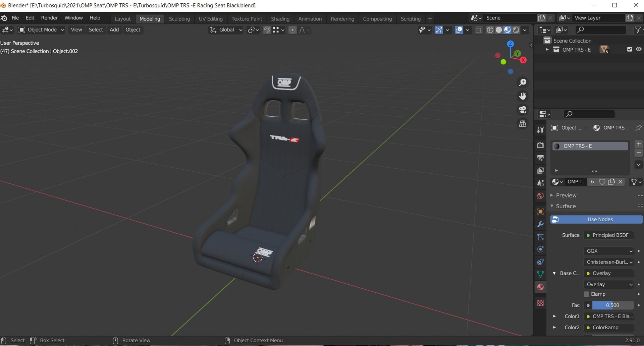Image resolution: width=644 pixels, height=346 pixels.
Task: Switch to the Sculpting workspace tab
Action: (x=179, y=19)
